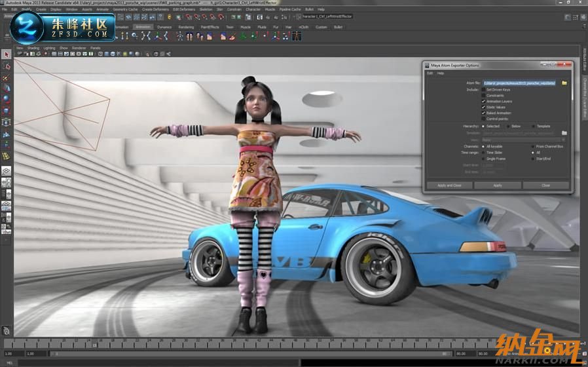Open the Lighting menu in the viewport panel

(x=49, y=48)
